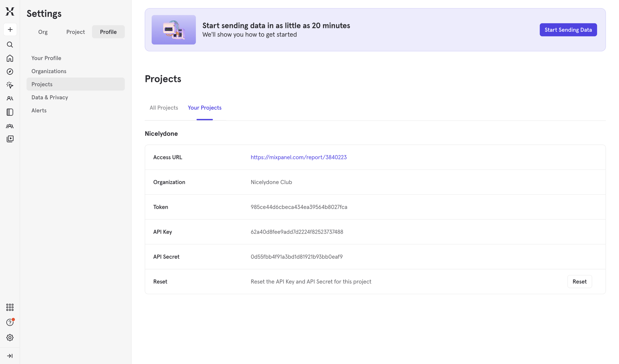Open the help question mark icon
619x364 pixels.
tap(10, 322)
